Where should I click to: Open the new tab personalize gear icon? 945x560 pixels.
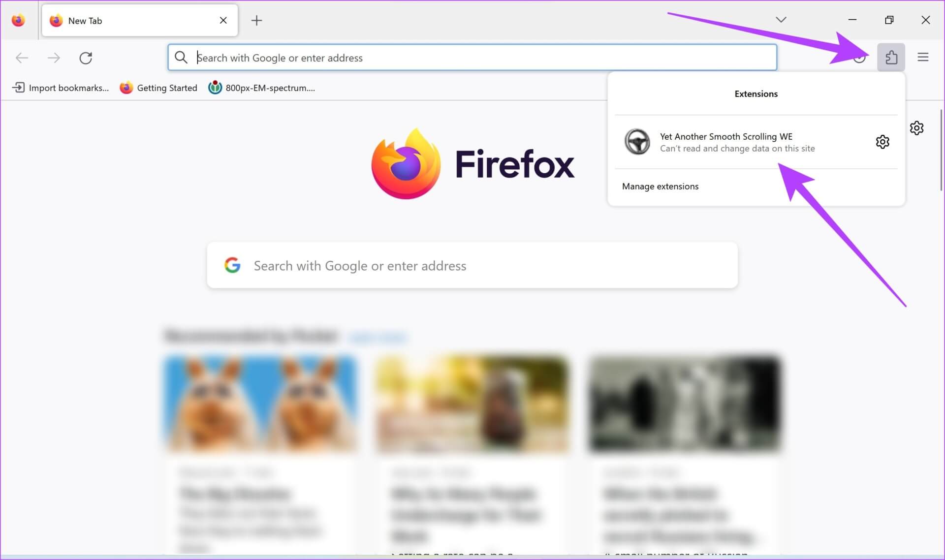click(916, 128)
